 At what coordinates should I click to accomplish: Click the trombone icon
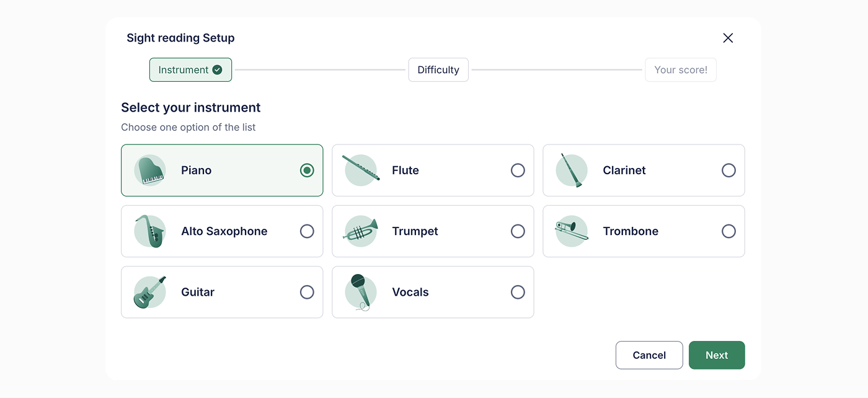pos(571,231)
